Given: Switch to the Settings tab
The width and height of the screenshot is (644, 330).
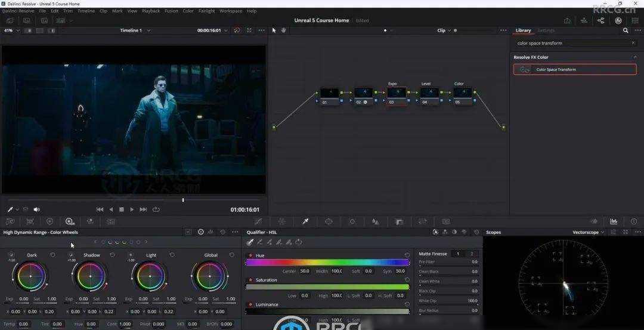Looking at the screenshot, I should coord(546,30).
